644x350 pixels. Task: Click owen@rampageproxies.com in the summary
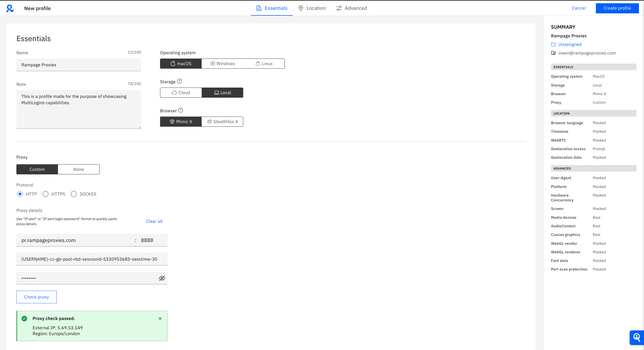587,53
